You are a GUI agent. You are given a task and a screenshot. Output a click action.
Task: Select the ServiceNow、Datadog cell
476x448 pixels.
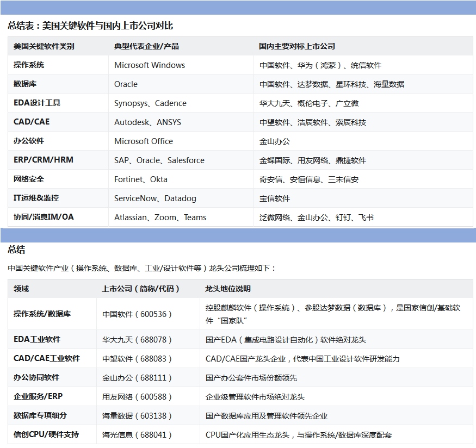(155, 198)
